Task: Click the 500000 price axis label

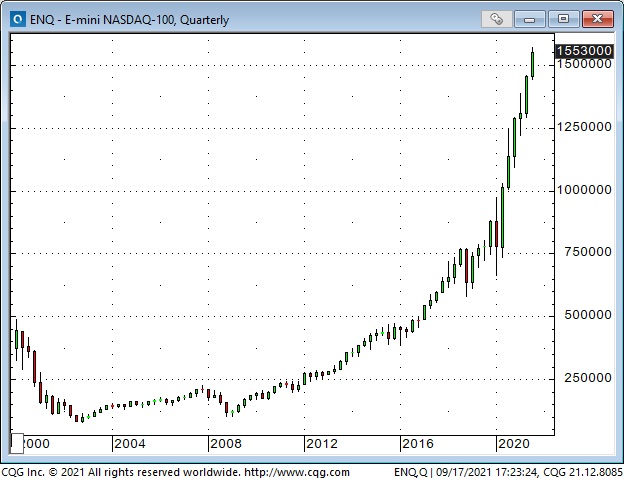Action: [x=588, y=315]
